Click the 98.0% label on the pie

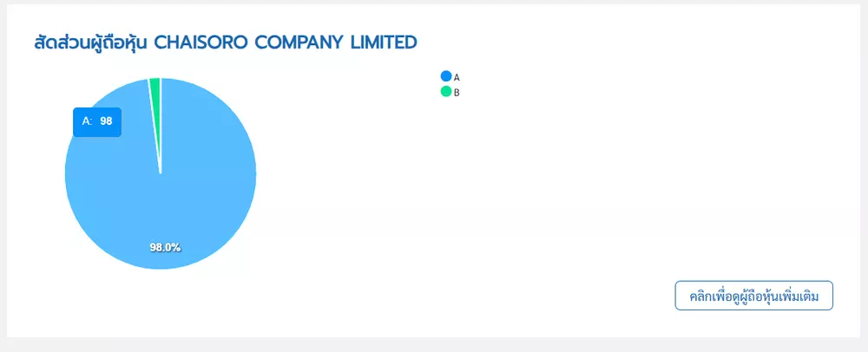pos(165,247)
